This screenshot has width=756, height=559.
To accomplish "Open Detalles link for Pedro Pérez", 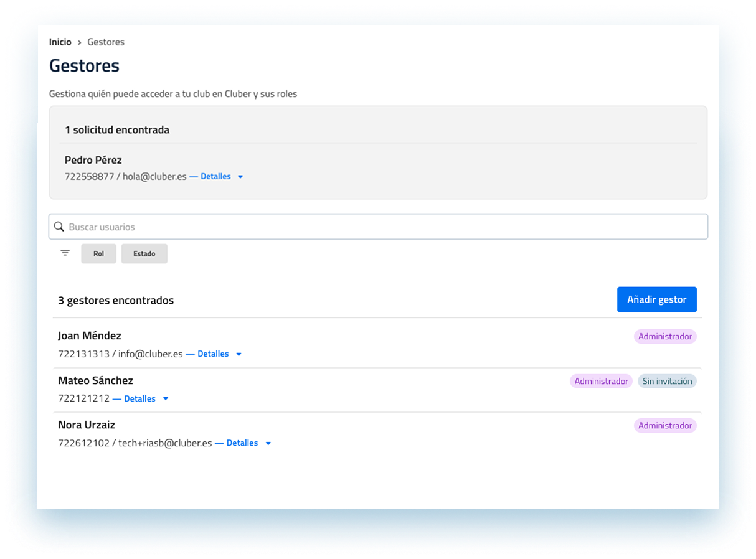I will (215, 177).
